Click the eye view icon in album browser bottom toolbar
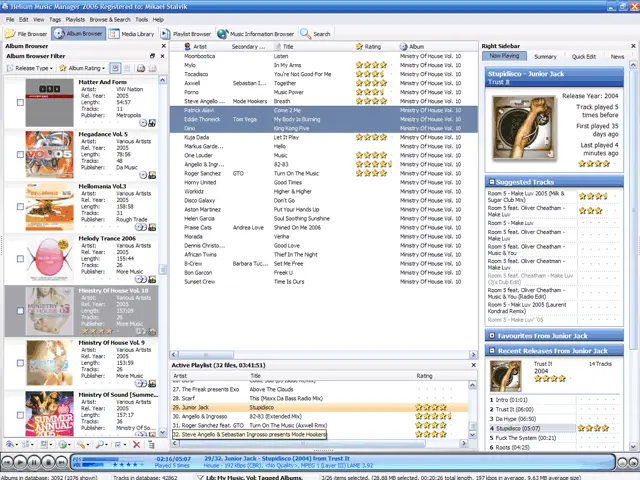Image resolution: width=640 pixels, height=480 pixels. [x=11, y=444]
